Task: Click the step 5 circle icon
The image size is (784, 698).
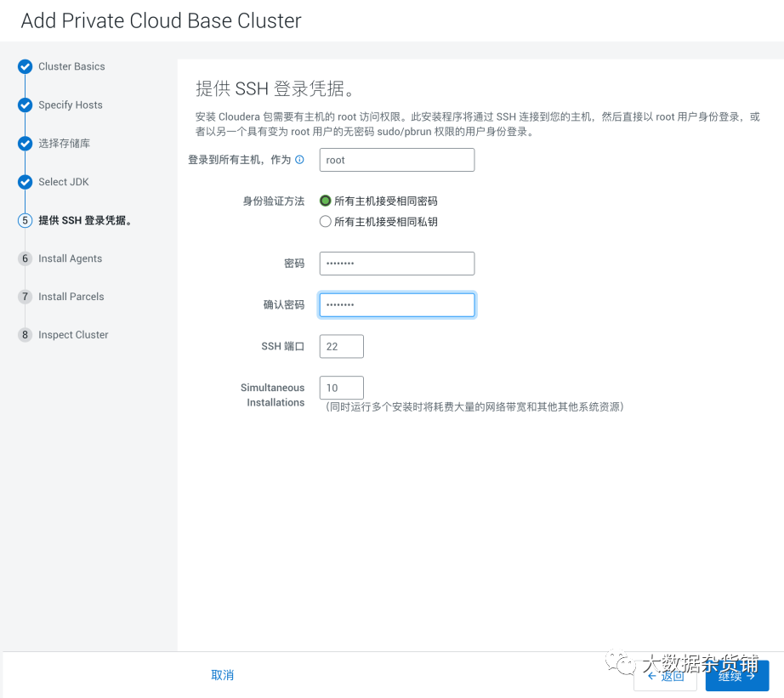Action: pos(25,220)
